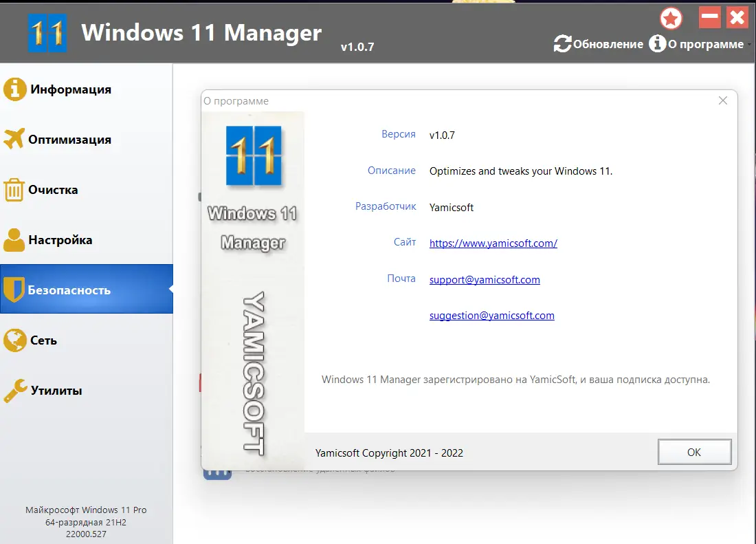The width and height of the screenshot is (756, 544).
Task: Click the Версия field label
Action: 398,134
